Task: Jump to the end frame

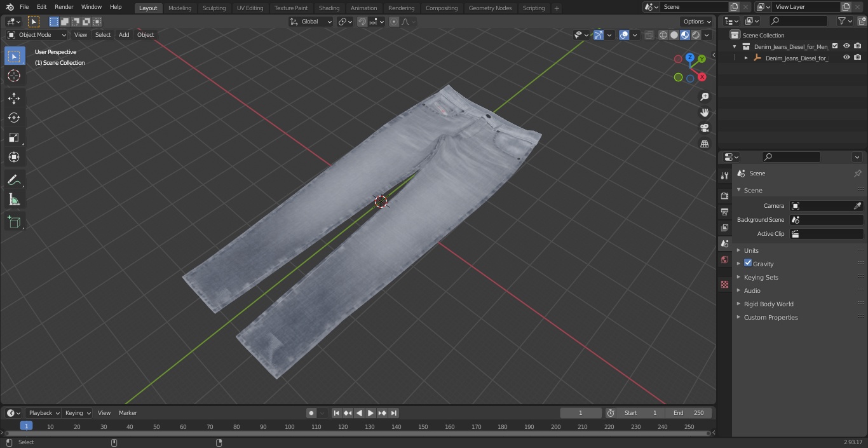Action: [x=394, y=413]
